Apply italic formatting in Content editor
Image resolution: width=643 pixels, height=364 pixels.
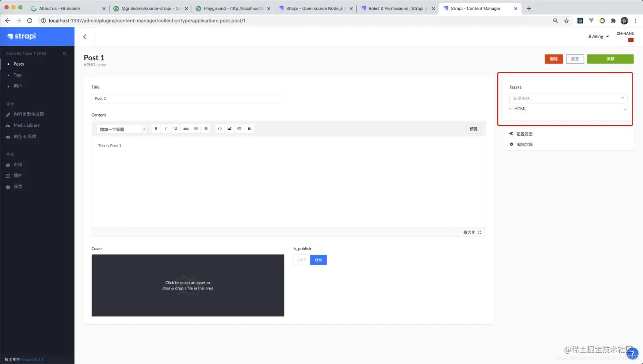[166, 128]
